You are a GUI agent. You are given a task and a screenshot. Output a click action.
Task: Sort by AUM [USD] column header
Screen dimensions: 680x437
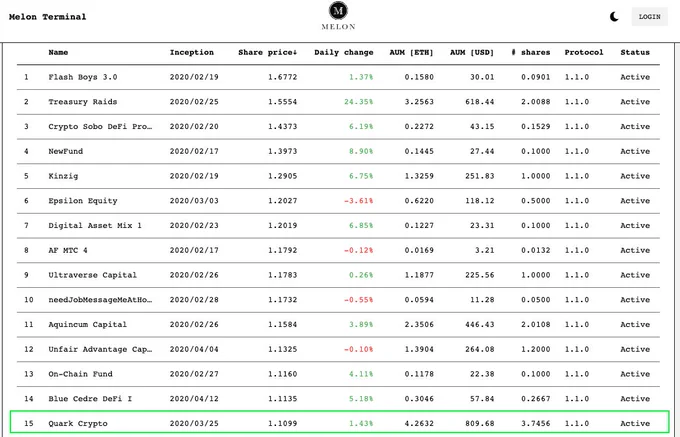[472, 52]
